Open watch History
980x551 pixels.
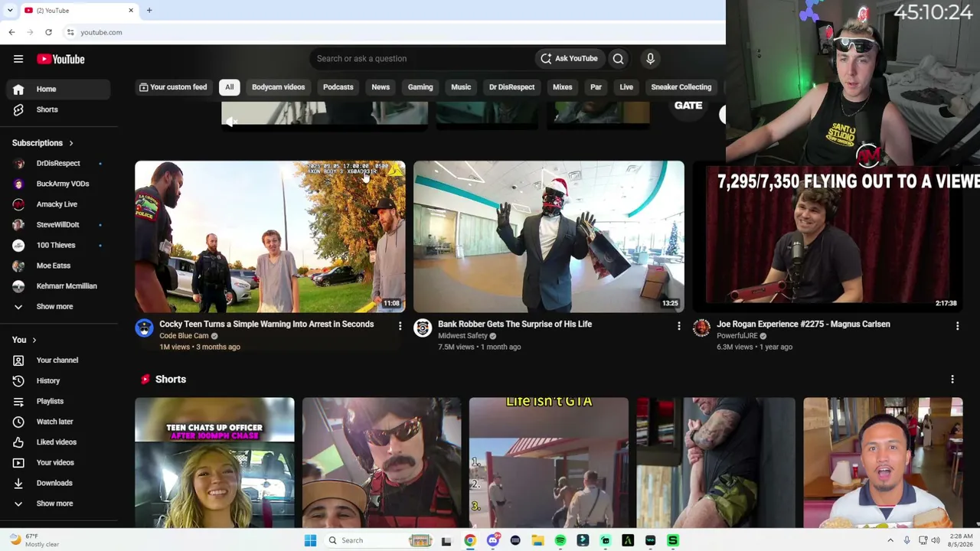click(59, 381)
